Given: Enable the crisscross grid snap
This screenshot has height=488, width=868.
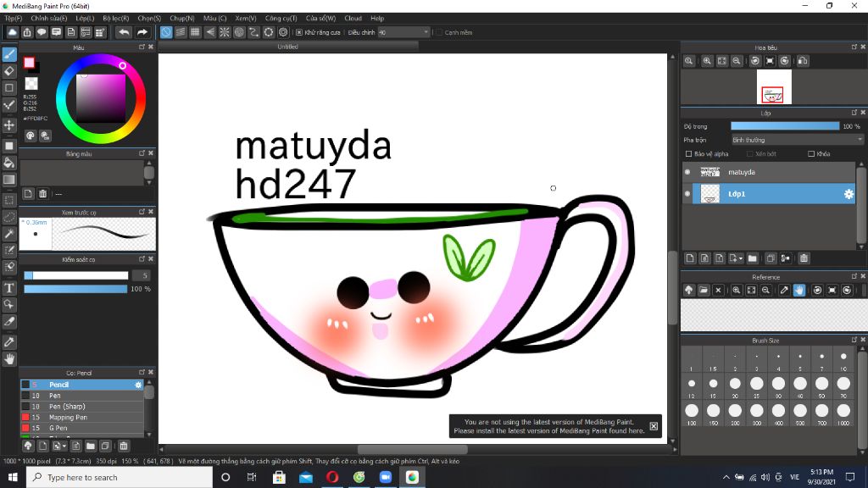Looking at the screenshot, I should (x=195, y=33).
